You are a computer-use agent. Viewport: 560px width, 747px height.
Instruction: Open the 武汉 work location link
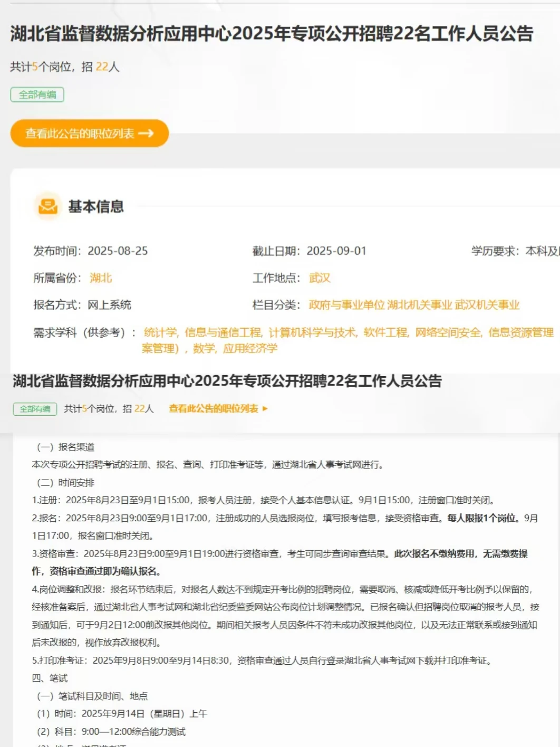click(x=320, y=278)
